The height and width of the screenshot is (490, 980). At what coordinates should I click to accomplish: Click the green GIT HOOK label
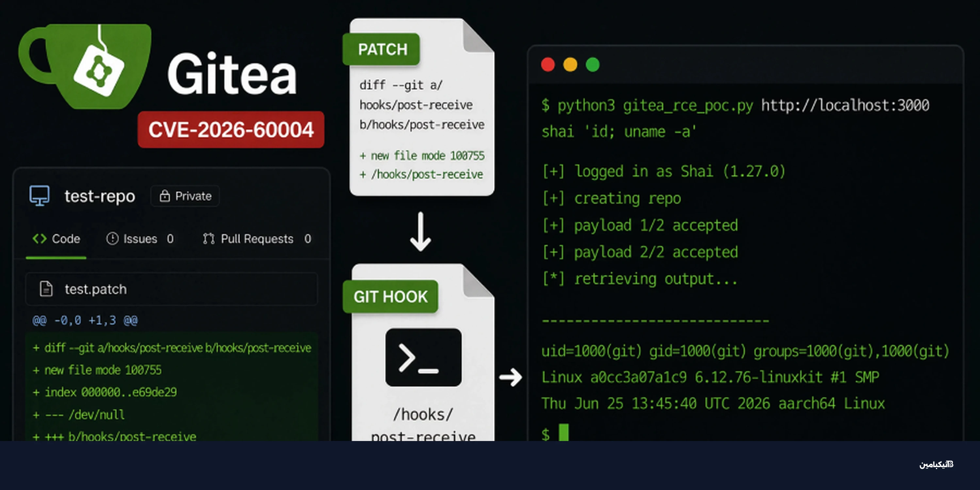coord(390,297)
